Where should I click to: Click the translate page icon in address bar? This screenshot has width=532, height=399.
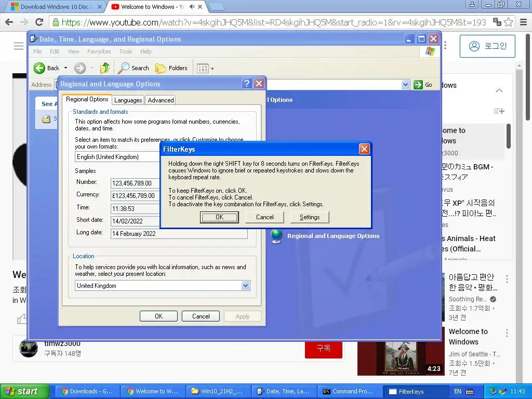click(497, 22)
